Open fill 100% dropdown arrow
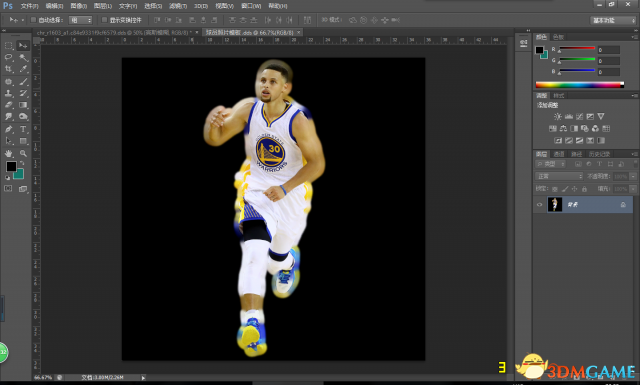Image resolution: width=640 pixels, height=385 pixels. point(633,189)
